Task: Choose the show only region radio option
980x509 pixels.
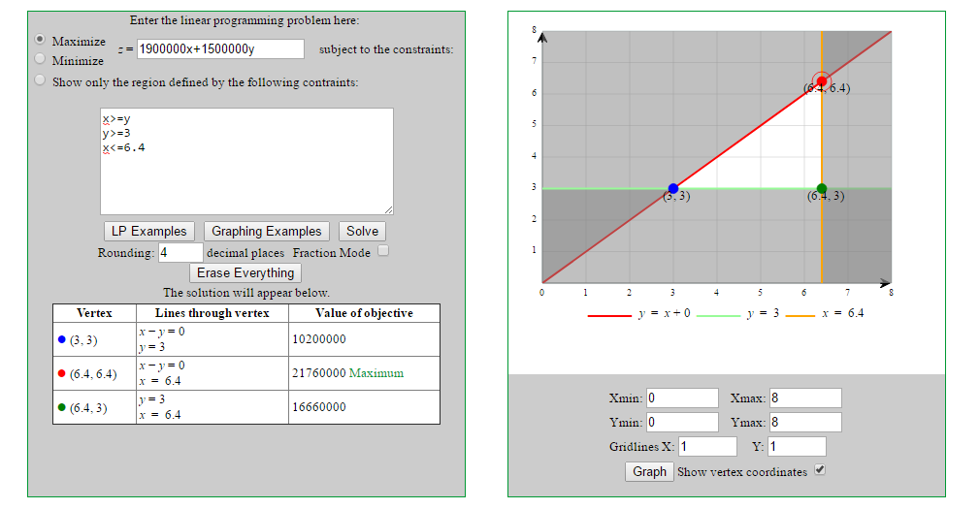Action: pos(40,81)
